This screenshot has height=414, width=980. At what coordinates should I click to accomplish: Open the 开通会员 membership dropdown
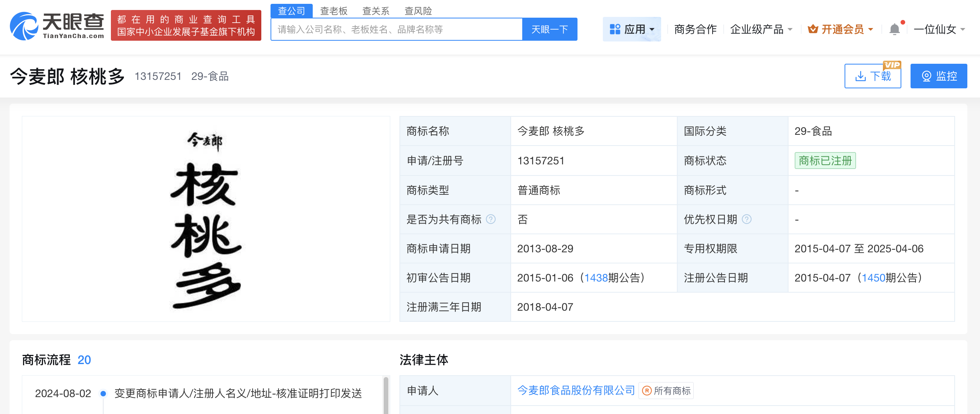[x=840, y=29]
